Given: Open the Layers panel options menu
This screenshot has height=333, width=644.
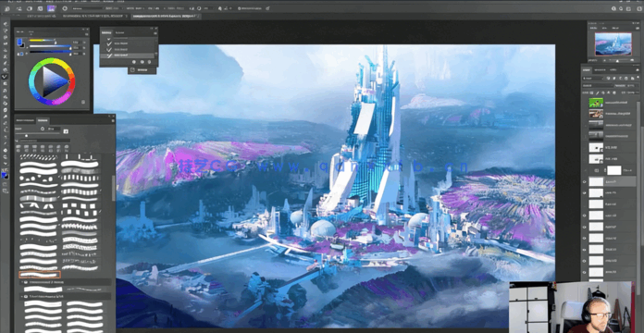Looking at the screenshot, I should tap(637, 70).
